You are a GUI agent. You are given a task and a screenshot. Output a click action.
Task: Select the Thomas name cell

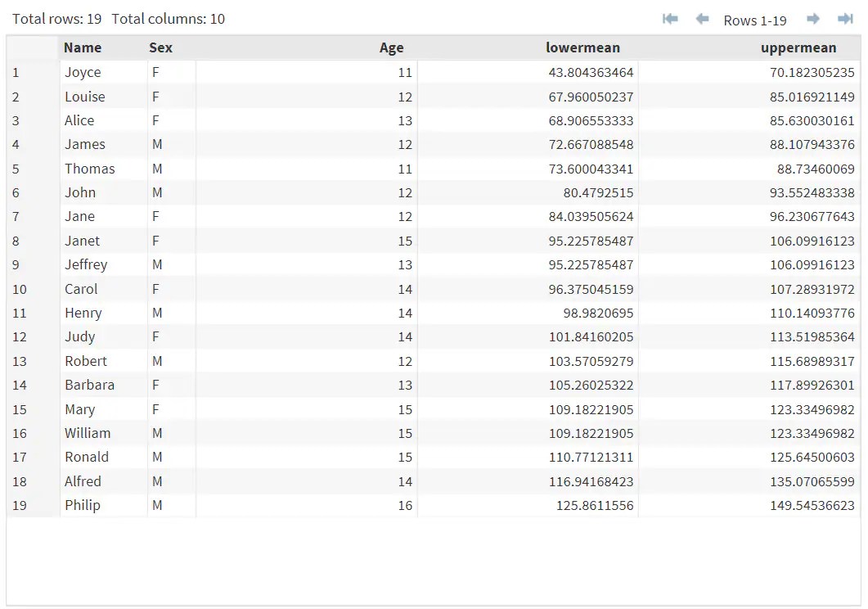(x=104, y=169)
